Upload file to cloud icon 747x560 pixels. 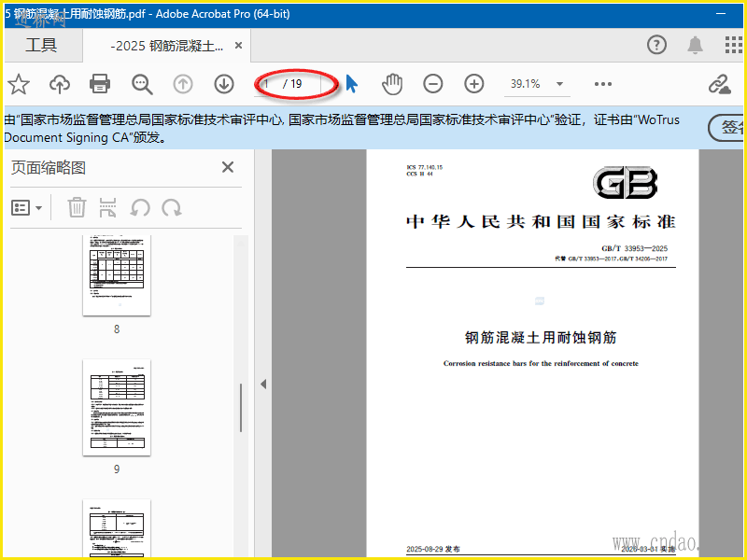60,84
